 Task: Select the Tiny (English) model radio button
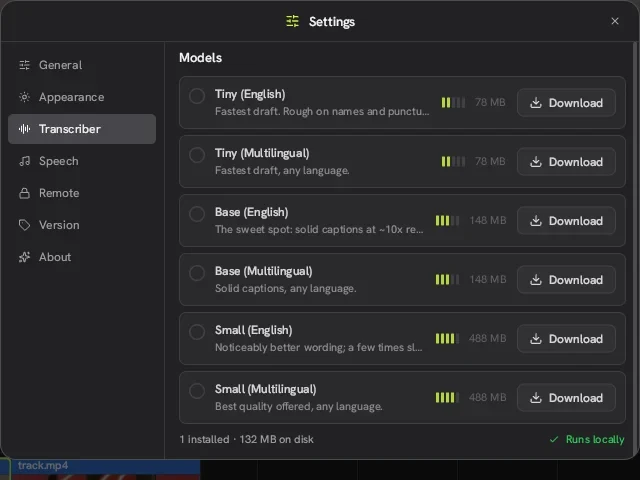[197, 96]
